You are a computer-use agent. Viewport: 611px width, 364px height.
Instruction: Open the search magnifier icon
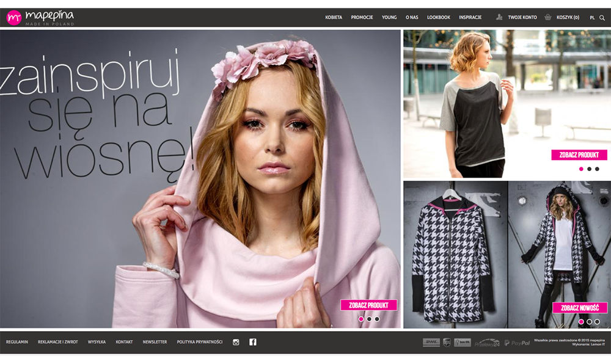click(602, 18)
